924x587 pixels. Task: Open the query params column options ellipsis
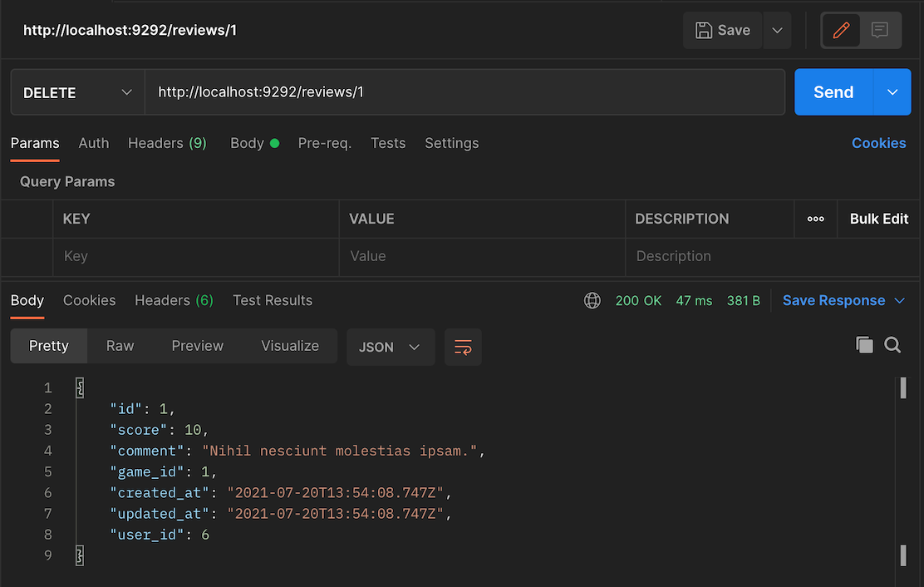click(x=816, y=219)
